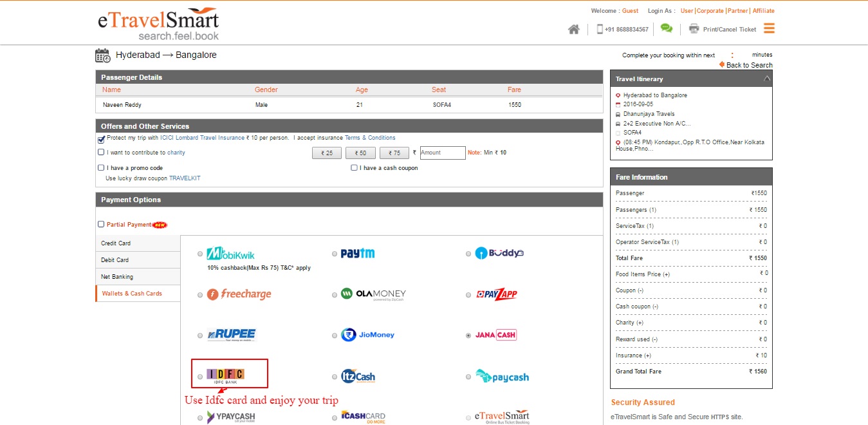Click the PayCash wallet logo

point(502,376)
